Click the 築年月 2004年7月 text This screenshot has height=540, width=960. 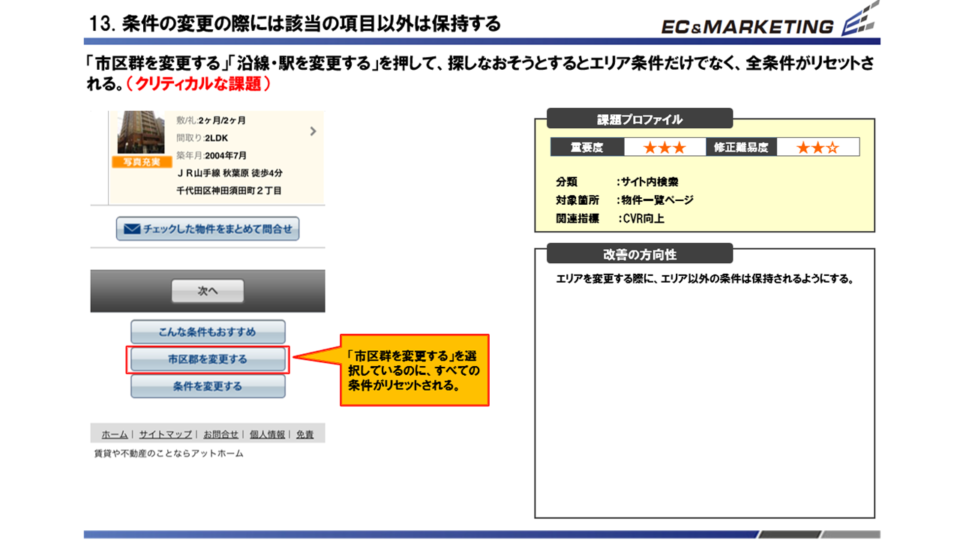coord(211,156)
